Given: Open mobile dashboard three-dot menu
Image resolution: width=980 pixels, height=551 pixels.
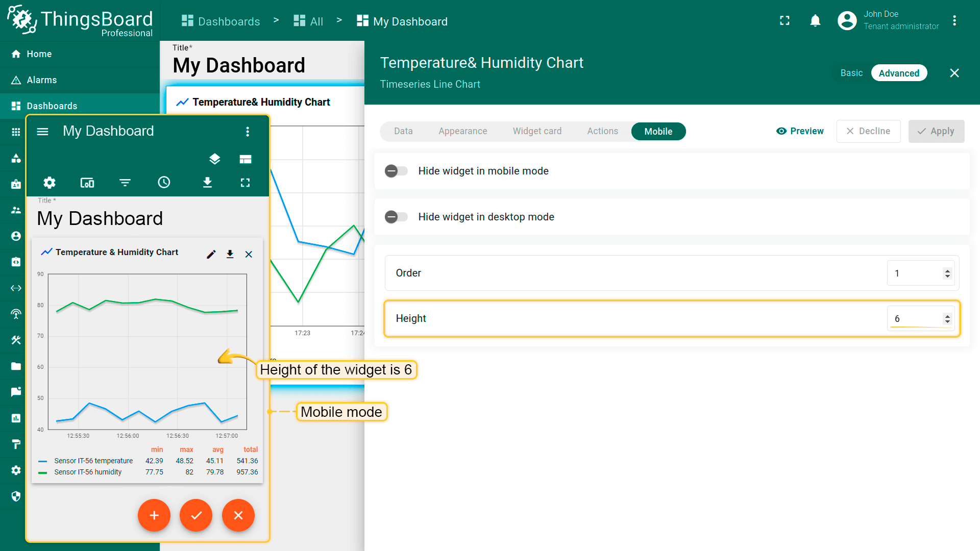Looking at the screenshot, I should (x=248, y=132).
